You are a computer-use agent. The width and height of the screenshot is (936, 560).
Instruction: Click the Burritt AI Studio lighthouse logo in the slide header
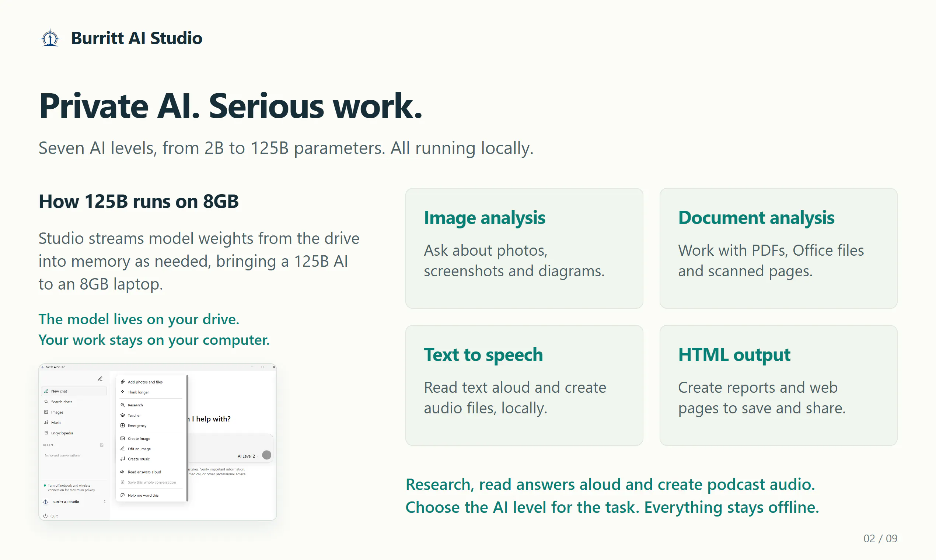50,38
